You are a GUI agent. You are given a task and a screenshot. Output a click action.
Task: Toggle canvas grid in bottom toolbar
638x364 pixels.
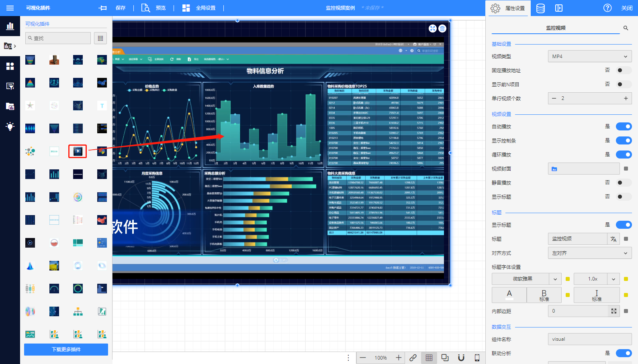[x=429, y=358]
